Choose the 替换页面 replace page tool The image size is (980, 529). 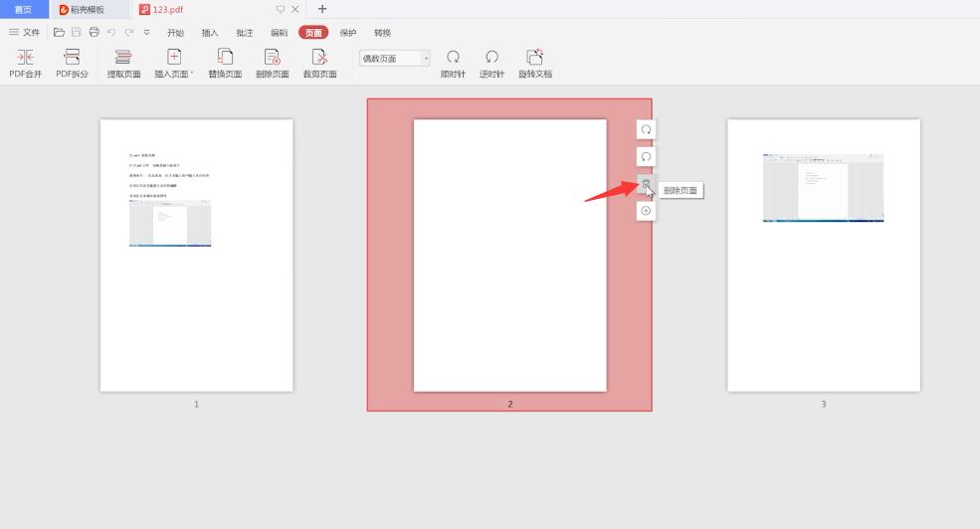[x=225, y=63]
